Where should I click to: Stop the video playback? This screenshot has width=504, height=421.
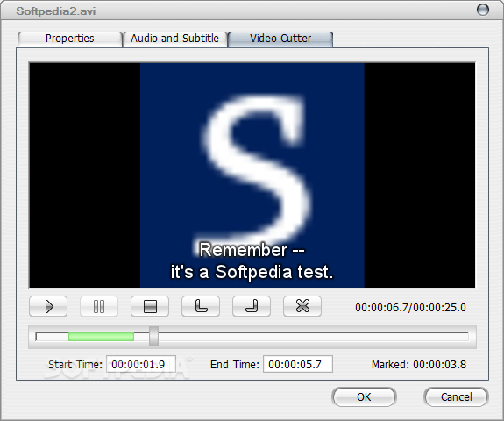pos(150,306)
